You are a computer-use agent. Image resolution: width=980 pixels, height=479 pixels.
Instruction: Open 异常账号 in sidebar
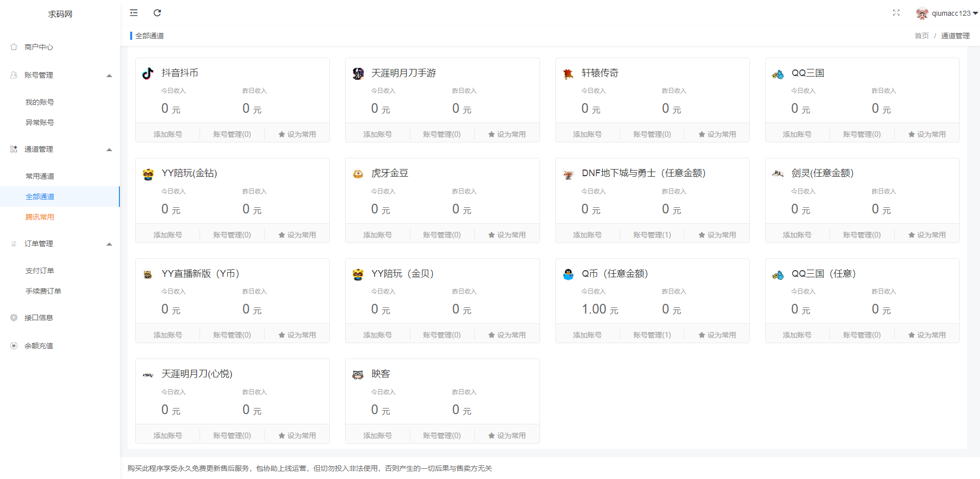coord(40,123)
